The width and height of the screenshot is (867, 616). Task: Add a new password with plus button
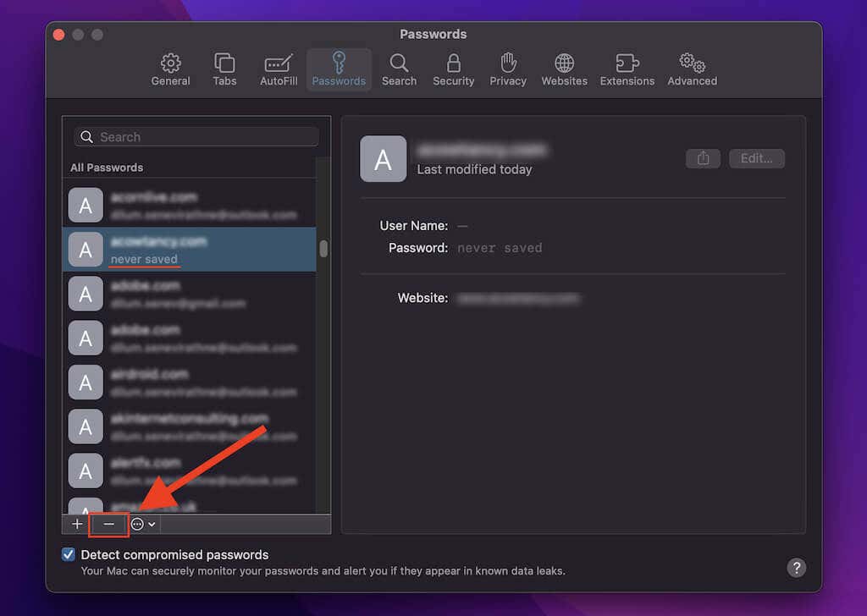(77, 525)
